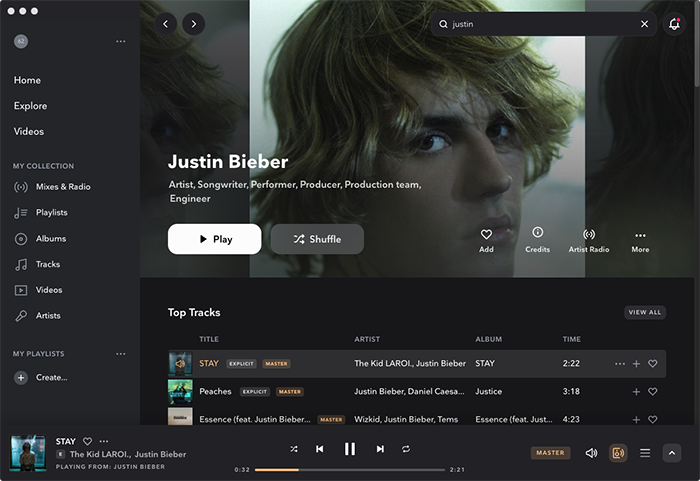Expand the now playing view chevron
This screenshot has height=481, width=700.
point(672,453)
